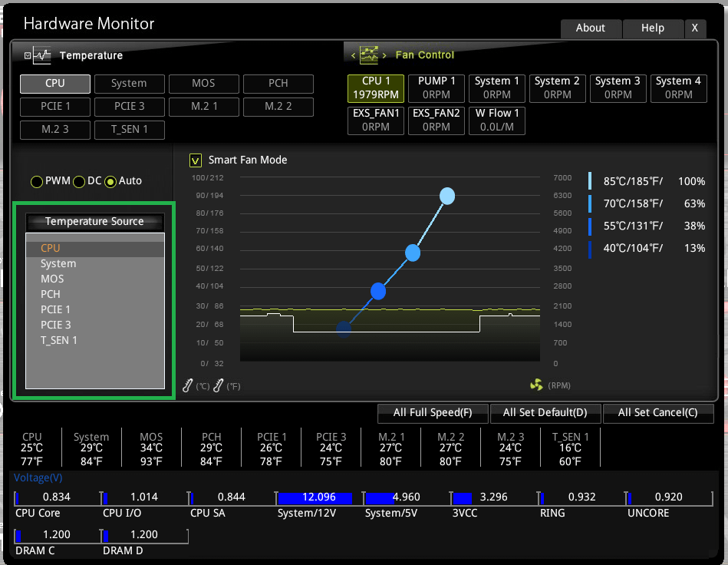Click the CPU Core 0.834 voltage value

tap(57, 497)
